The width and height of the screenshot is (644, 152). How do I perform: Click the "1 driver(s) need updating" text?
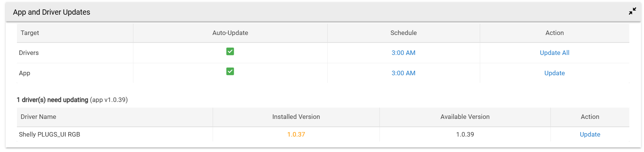point(52,100)
